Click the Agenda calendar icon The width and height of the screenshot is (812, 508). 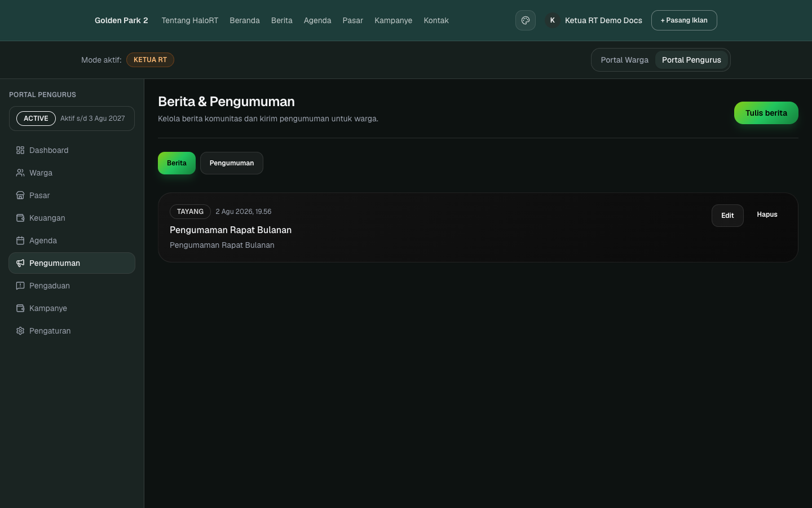[20, 240]
